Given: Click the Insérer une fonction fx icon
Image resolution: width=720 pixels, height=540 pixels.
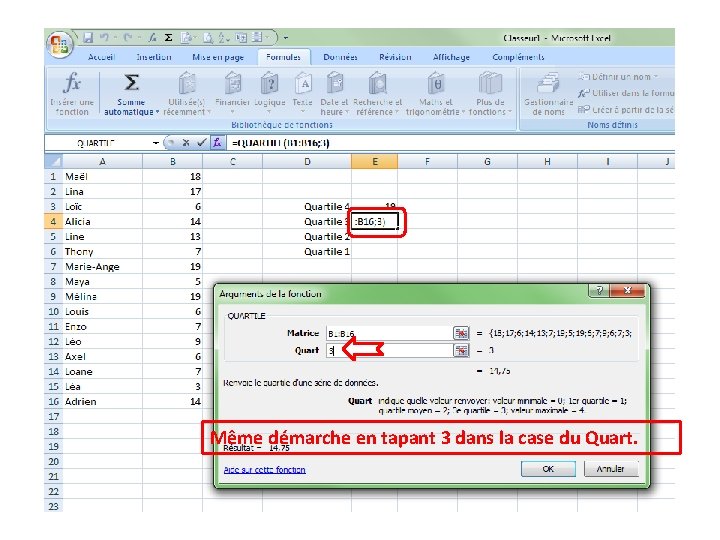Looking at the screenshot, I should point(72,83).
